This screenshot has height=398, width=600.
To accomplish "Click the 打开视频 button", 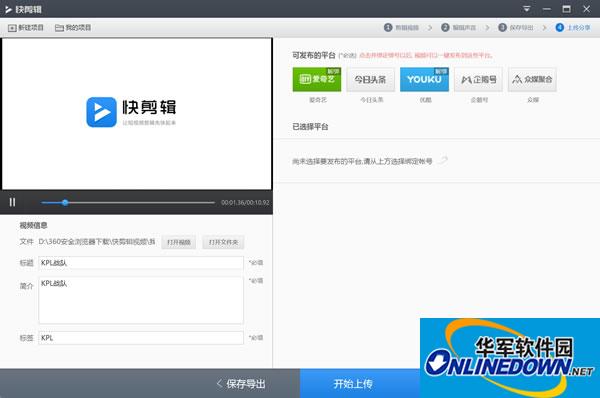I will (179, 242).
